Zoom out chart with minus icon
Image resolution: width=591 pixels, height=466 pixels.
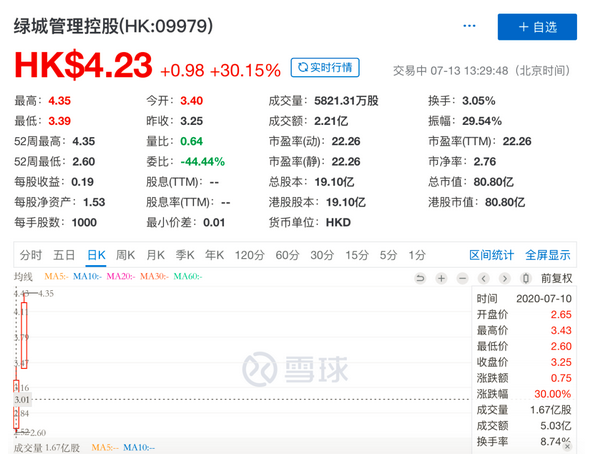pos(462,279)
